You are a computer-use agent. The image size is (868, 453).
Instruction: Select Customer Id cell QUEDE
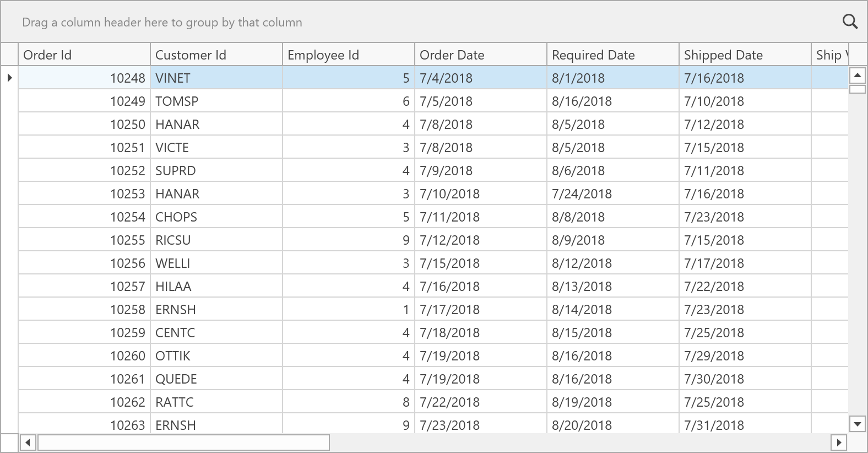216,379
